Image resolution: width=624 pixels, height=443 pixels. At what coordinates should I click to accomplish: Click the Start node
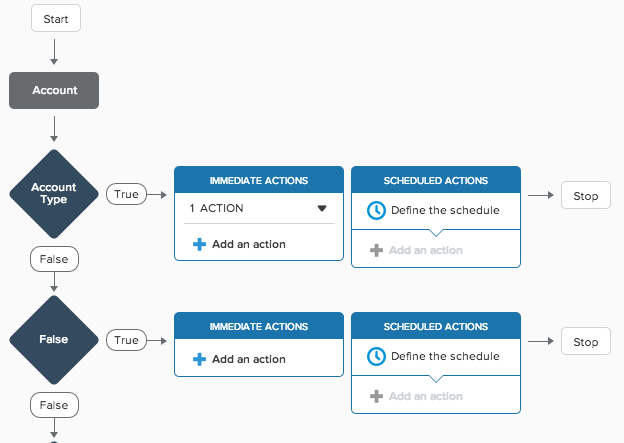pyautogui.click(x=56, y=18)
